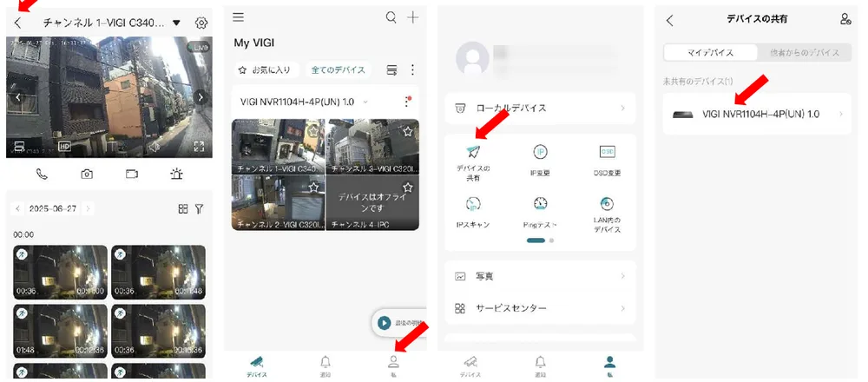Collapse the VIGI NVR1104H-4P(UN) 1.0 group
Image resolution: width=868 pixels, height=382 pixels.
pyautogui.click(x=365, y=102)
